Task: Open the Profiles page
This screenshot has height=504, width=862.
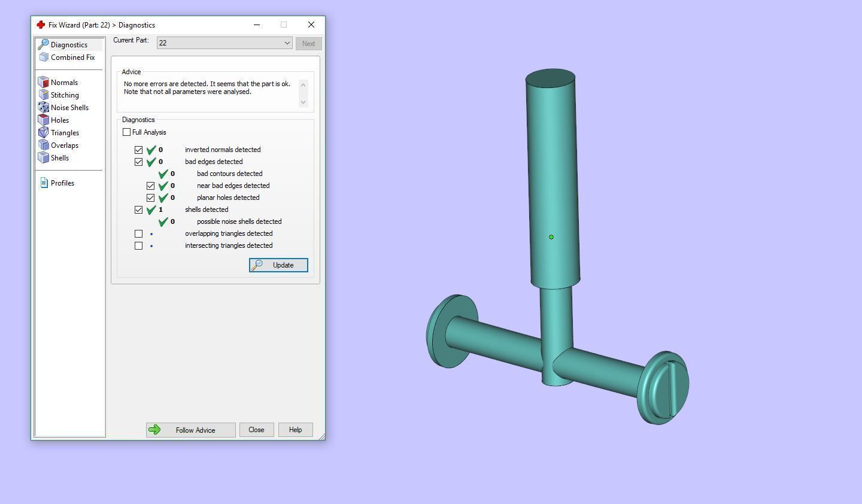Action: pyautogui.click(x=62, y=183)
